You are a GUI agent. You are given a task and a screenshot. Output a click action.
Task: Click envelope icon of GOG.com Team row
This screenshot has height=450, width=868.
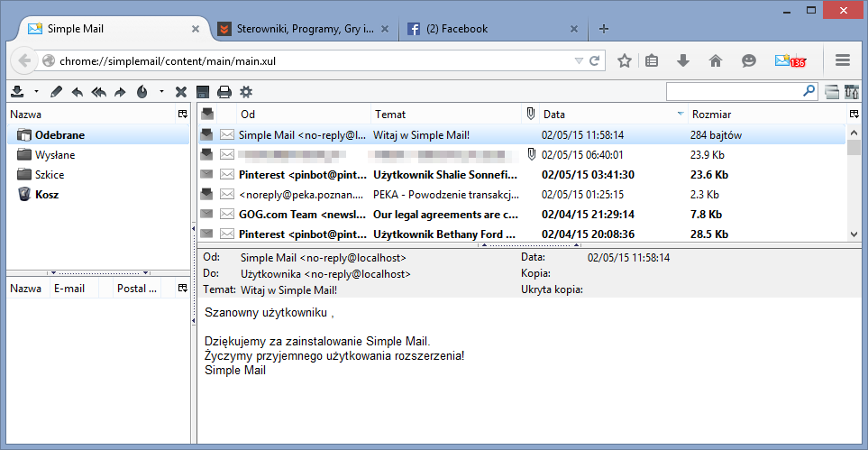tap(226, 214)
